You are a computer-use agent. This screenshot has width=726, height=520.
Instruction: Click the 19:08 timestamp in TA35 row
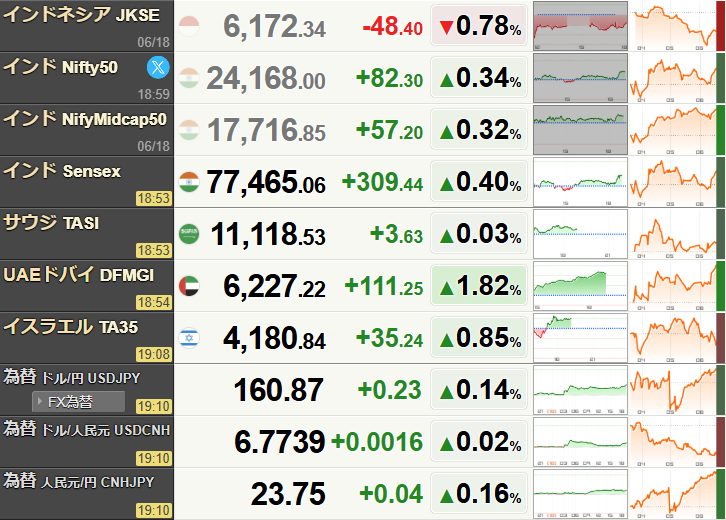pos(154,354)
